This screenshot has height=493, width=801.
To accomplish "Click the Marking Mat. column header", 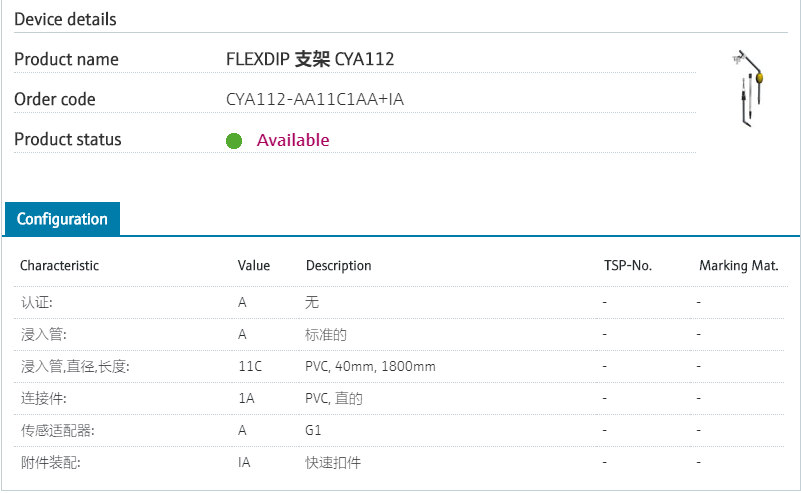I will coord(738,266).
